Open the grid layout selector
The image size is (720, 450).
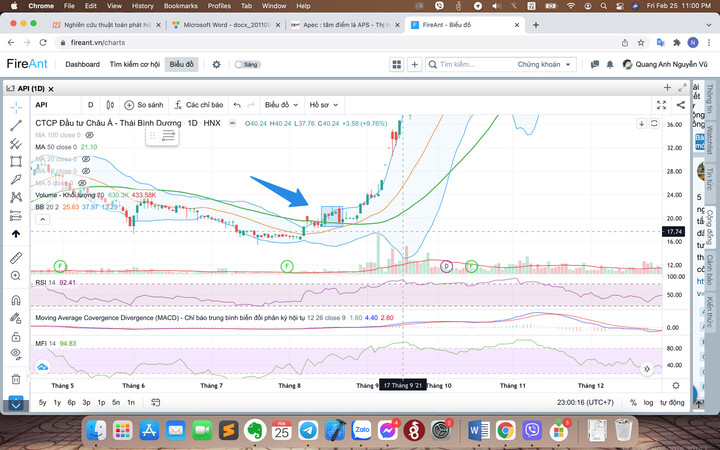pos(396,64)
